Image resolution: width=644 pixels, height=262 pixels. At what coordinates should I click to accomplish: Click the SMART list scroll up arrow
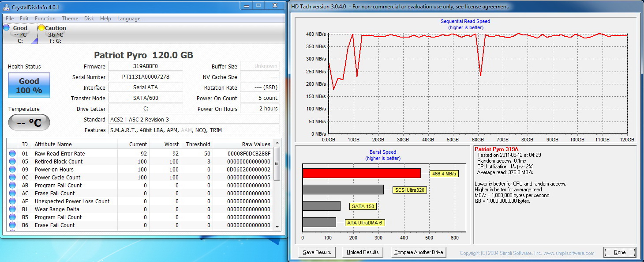coord(277,143)
